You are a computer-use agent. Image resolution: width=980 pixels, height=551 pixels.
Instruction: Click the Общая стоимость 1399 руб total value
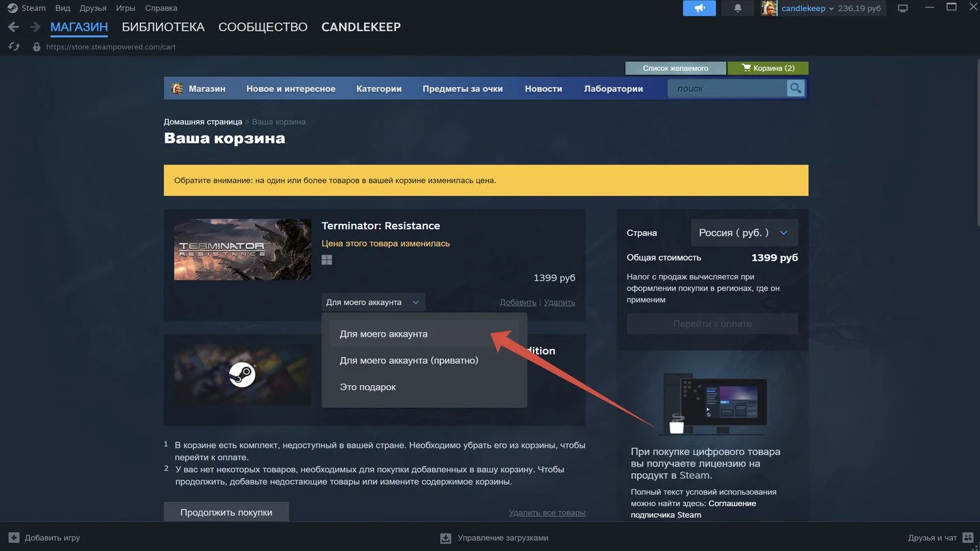774,258
